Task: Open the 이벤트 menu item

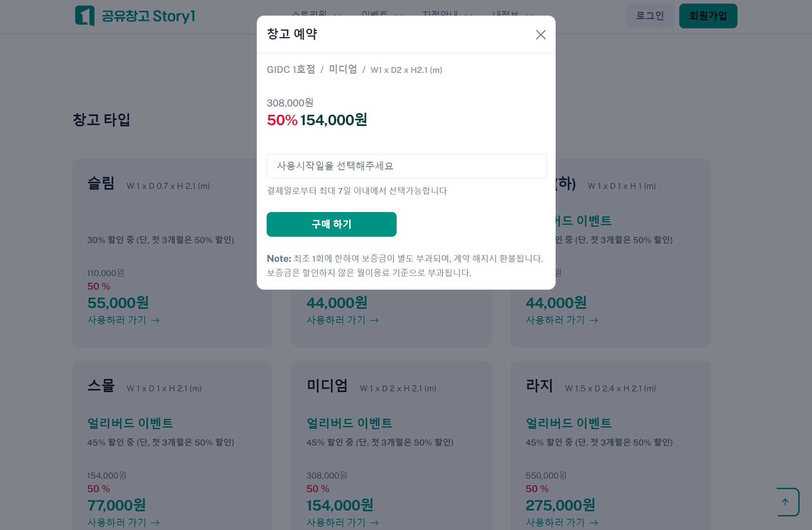Action: coord(374,14)
